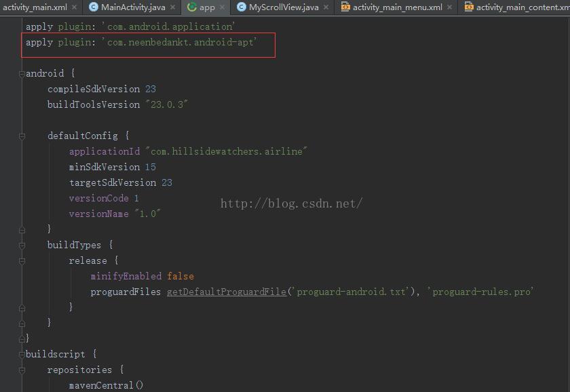
Task: Switch to the MainActivity.java tab
Action: (133, 7)
